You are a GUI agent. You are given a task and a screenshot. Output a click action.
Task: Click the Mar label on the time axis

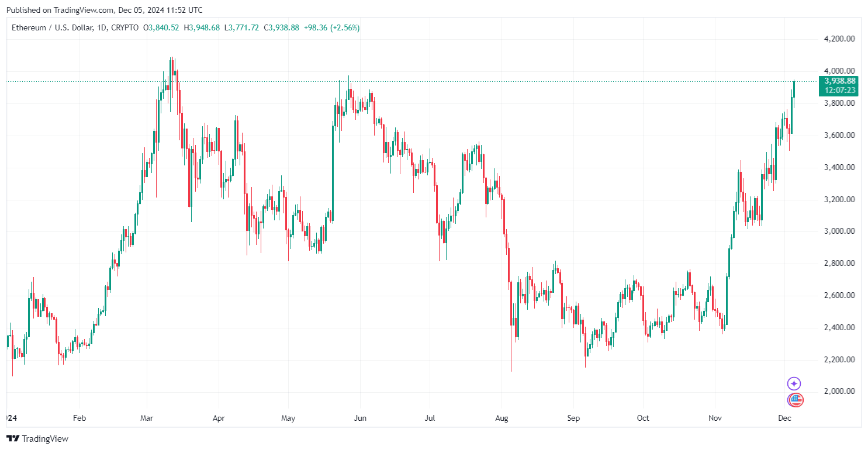coord(147,418)
